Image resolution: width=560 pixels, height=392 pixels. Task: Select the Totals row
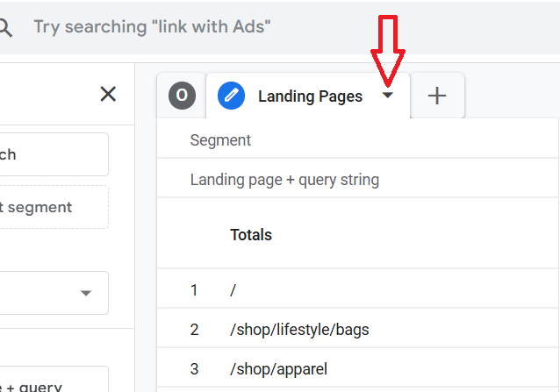pos(251,234)
